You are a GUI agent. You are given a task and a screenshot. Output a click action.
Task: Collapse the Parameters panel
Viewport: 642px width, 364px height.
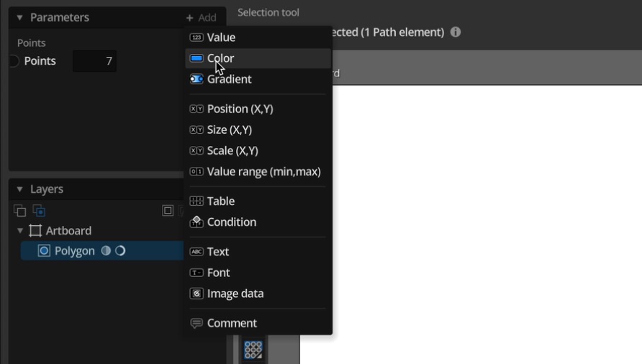[x=19, y=17]
